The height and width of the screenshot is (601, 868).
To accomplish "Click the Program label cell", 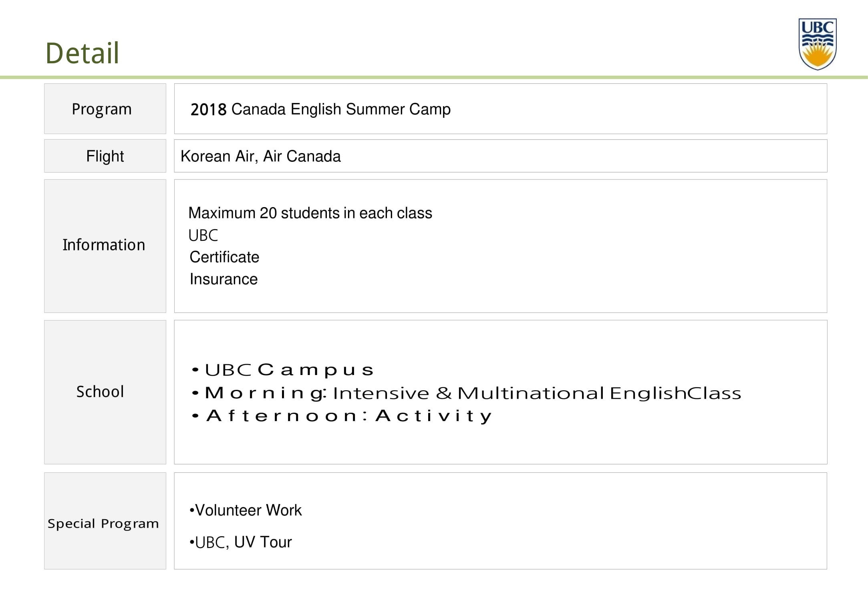I will [105, 109].
